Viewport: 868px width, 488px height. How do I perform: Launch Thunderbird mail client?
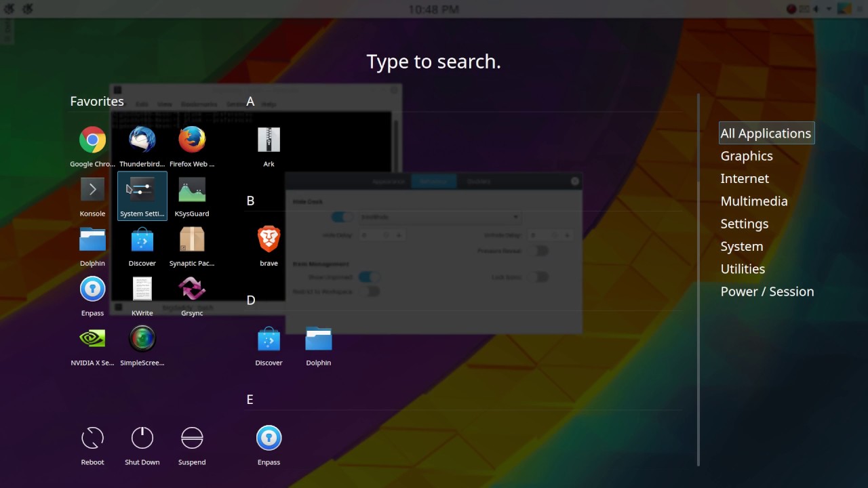[142, 146]
